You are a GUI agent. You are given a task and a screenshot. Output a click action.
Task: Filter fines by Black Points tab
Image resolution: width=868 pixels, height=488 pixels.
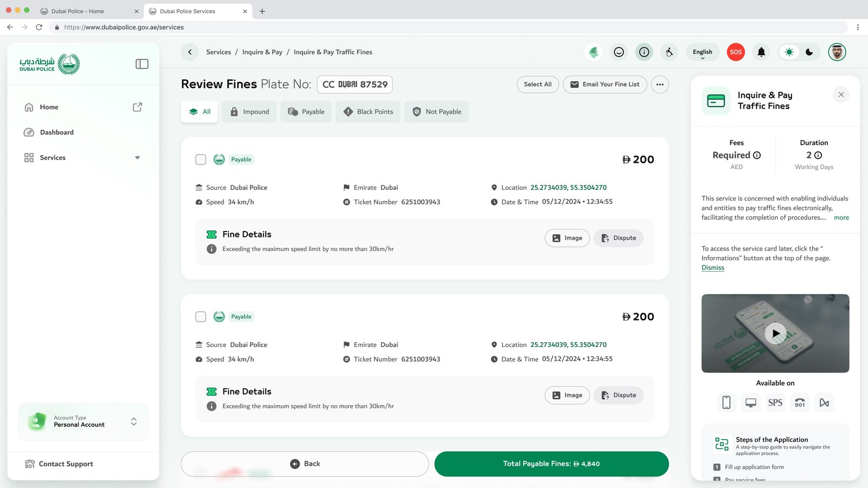click(368, 112)
